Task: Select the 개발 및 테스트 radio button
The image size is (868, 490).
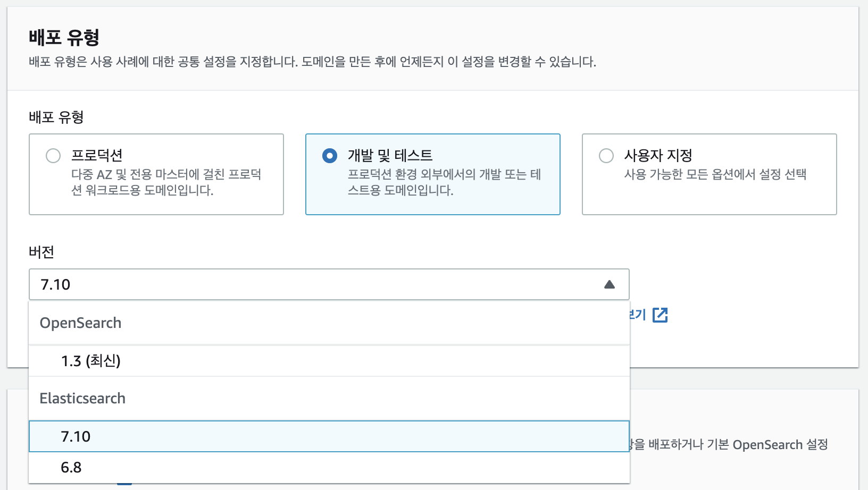Action: click(x=330, y=156)
